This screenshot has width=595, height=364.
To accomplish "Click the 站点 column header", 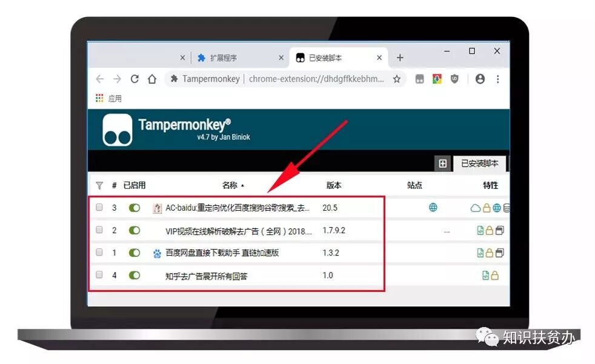I will pos(414,185).
